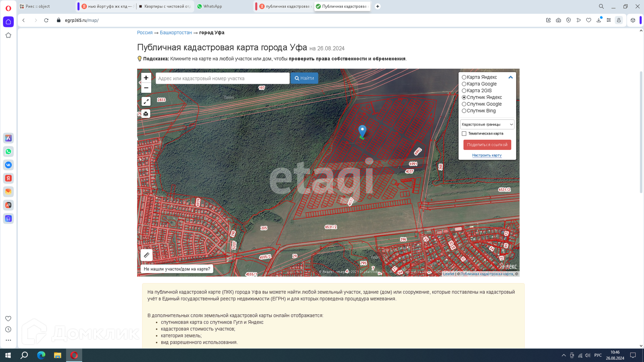Show hidden system tray icons

point(564,355)
